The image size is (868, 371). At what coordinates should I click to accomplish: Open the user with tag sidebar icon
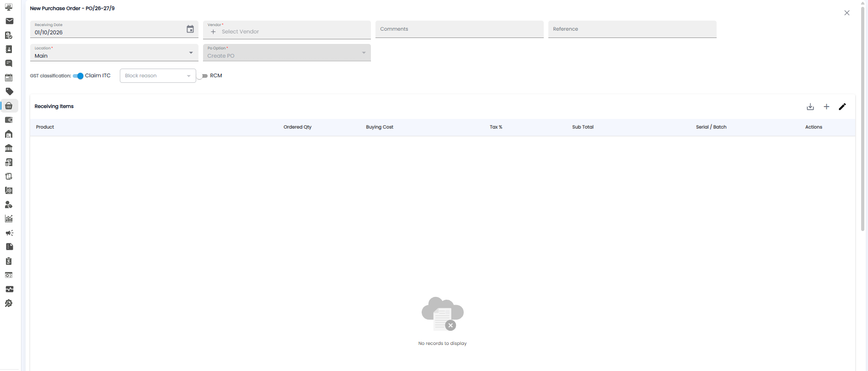tap(9, 204)
